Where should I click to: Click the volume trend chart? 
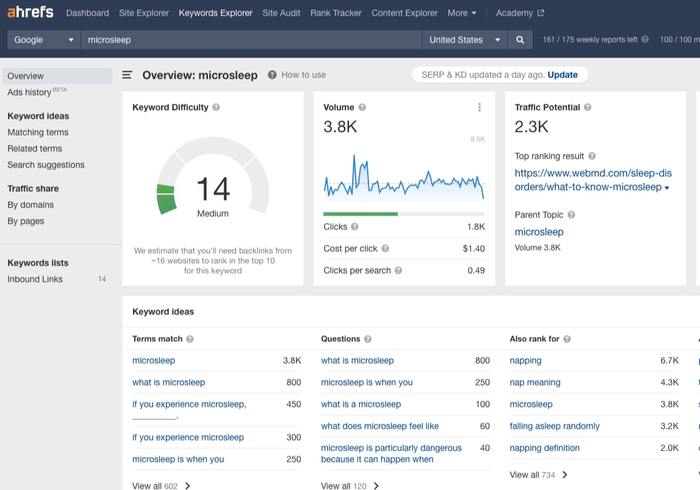(404, 176)
